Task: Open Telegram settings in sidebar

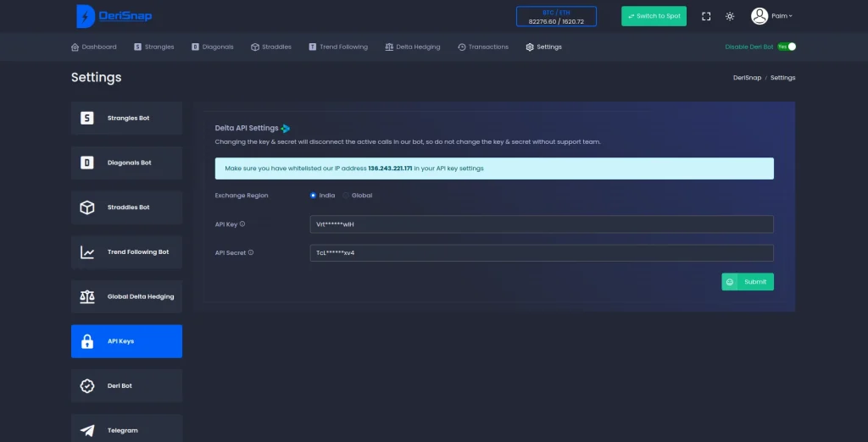Action: click(x=126, y=429)
